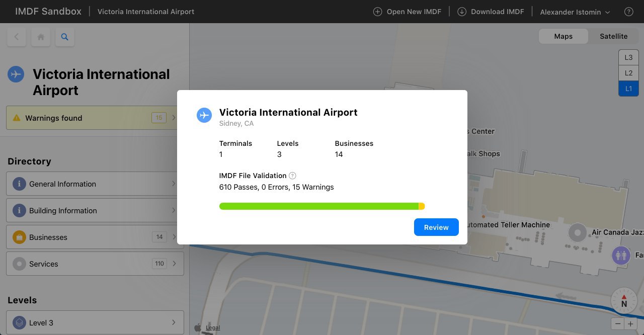644x335 pixels.
Task: Open the Legal link on map
Action: coord(213,328)
